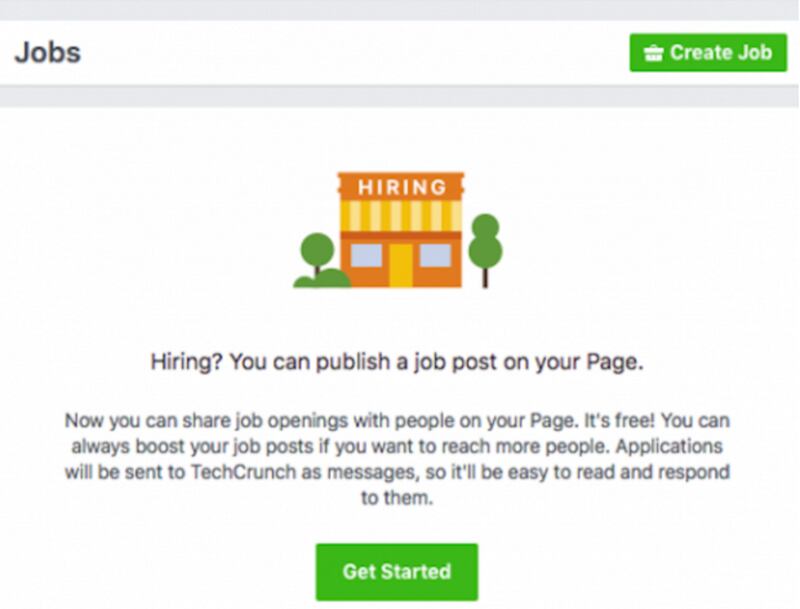Click the green Create Job button
Viewport: 800px width, 609px height.
pyautogui.click(x=708, y=53)
